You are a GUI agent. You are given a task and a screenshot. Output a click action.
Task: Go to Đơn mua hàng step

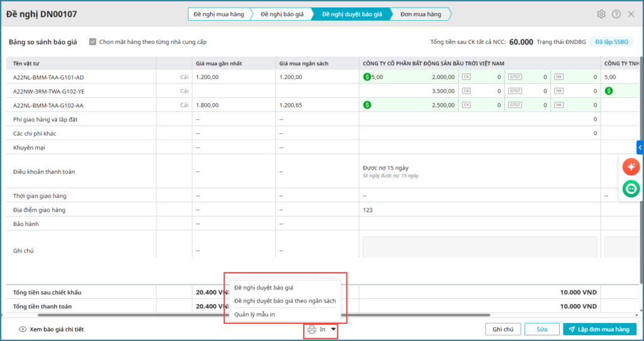(x=421, y=14)
